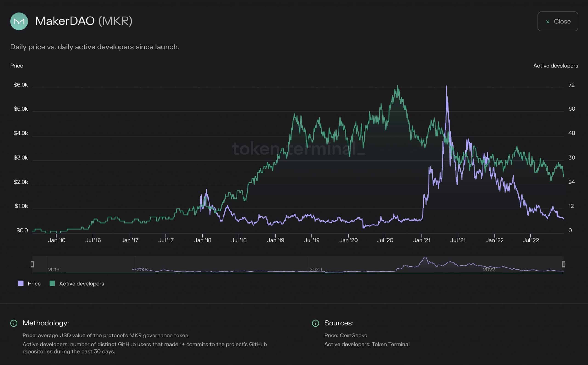Click the $6.0k price axis label

coord(20,85)
